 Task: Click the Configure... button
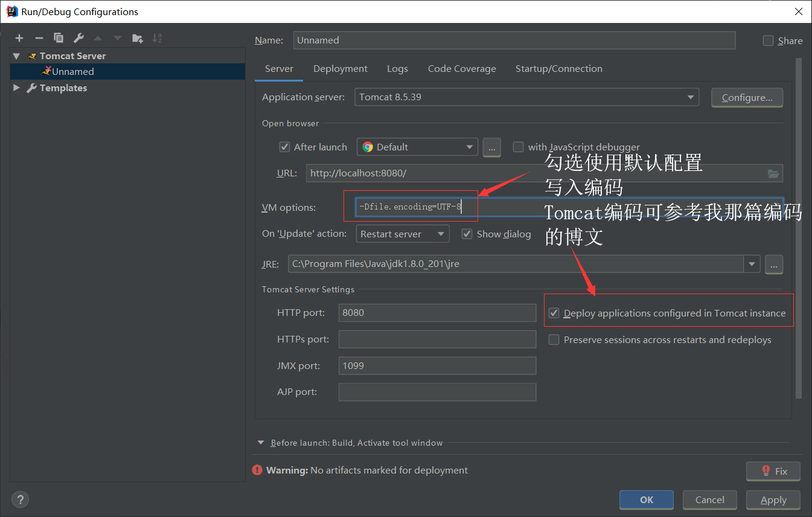(x=747, y=97)
